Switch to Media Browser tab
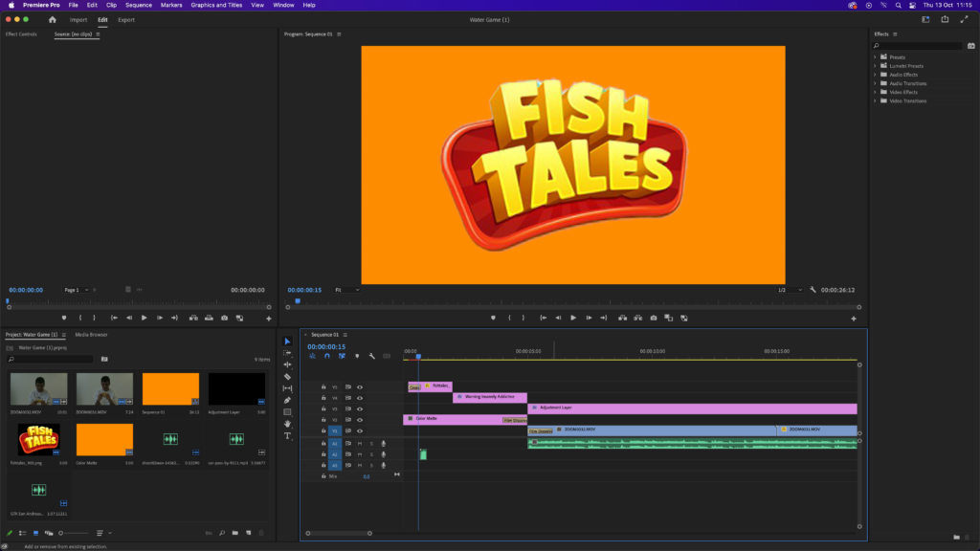 [91, 335]
